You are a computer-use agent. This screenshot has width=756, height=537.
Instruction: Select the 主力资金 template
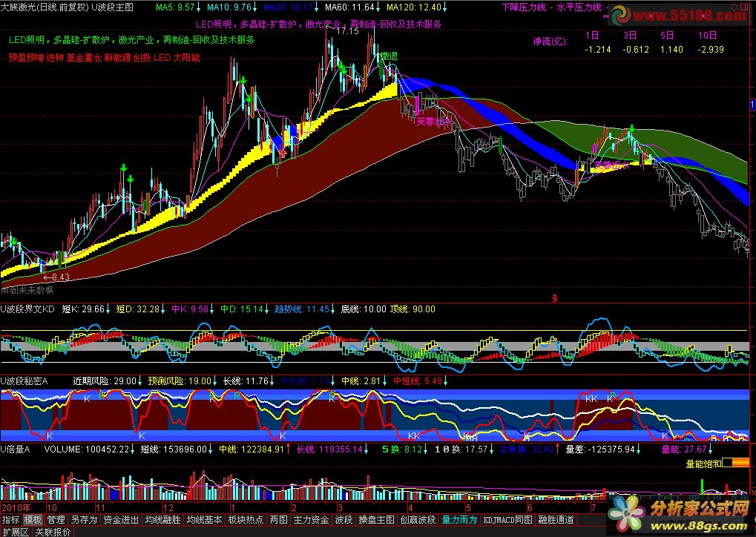tap(311, 520)
